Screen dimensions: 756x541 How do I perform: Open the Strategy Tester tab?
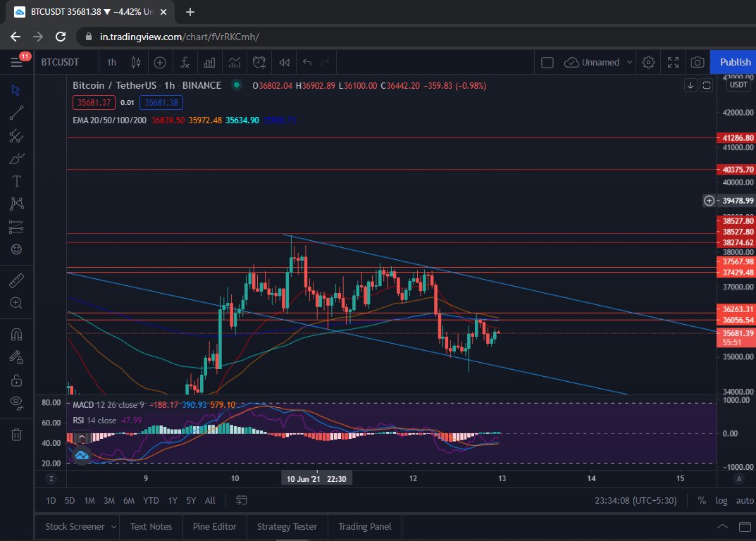[x=287, y=526]
